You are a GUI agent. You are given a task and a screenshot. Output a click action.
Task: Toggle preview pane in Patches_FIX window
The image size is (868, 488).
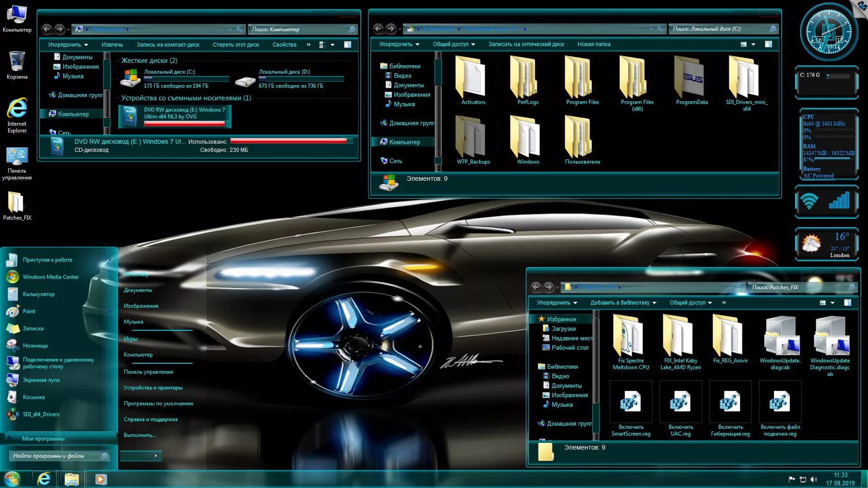(847, 303)
